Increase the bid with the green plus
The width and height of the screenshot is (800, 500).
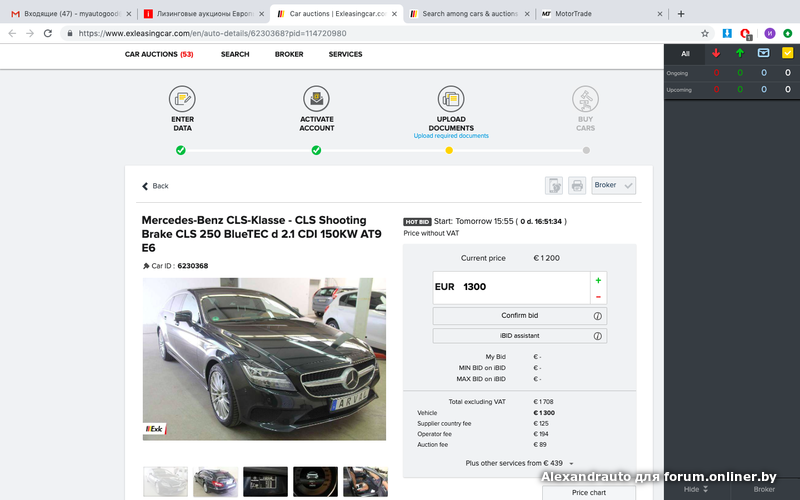598,280
